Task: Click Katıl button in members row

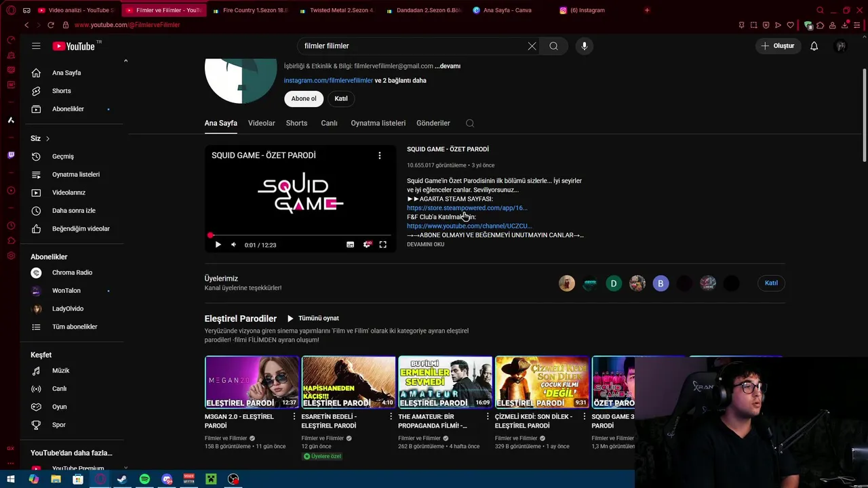Action: tap(771, 283)
